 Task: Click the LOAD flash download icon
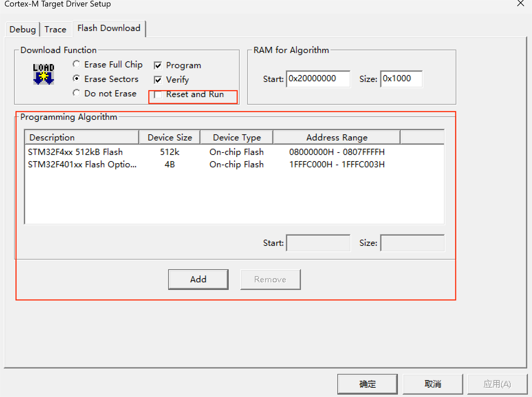point(44,74)
